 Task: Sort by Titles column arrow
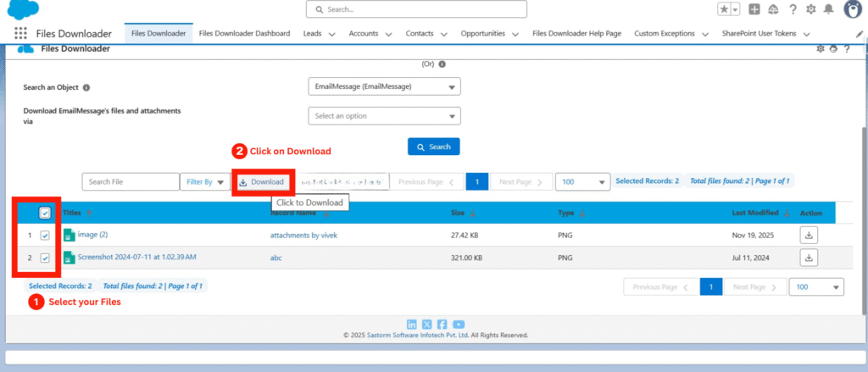pyautogui.click(x=89, y=213)
